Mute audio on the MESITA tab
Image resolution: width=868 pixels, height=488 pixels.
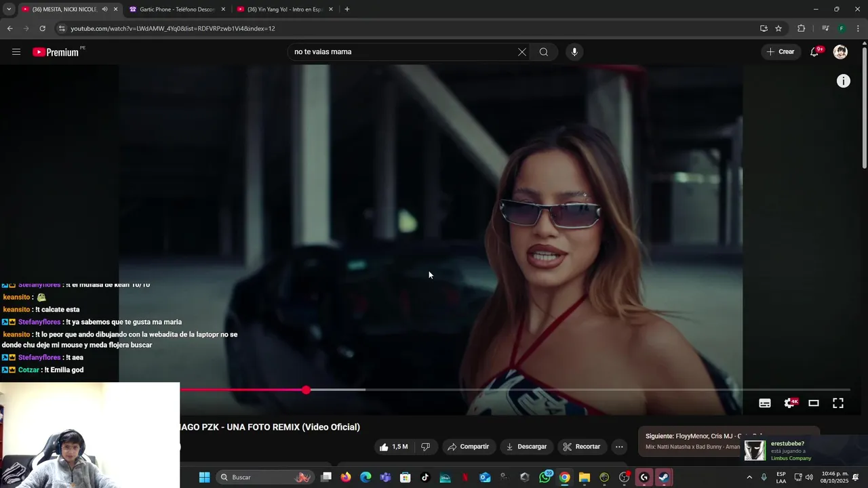click(104, 9)
